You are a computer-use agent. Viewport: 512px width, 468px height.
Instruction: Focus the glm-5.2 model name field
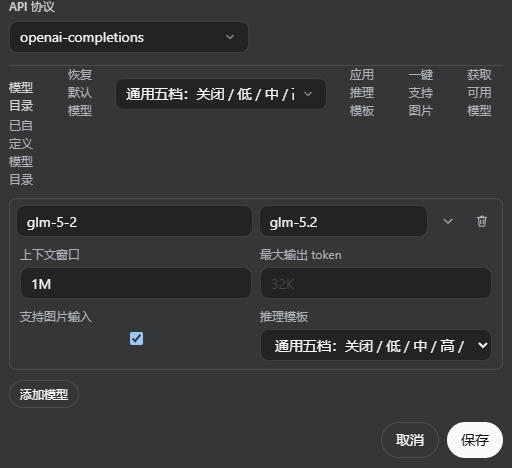tap(343, 221)
